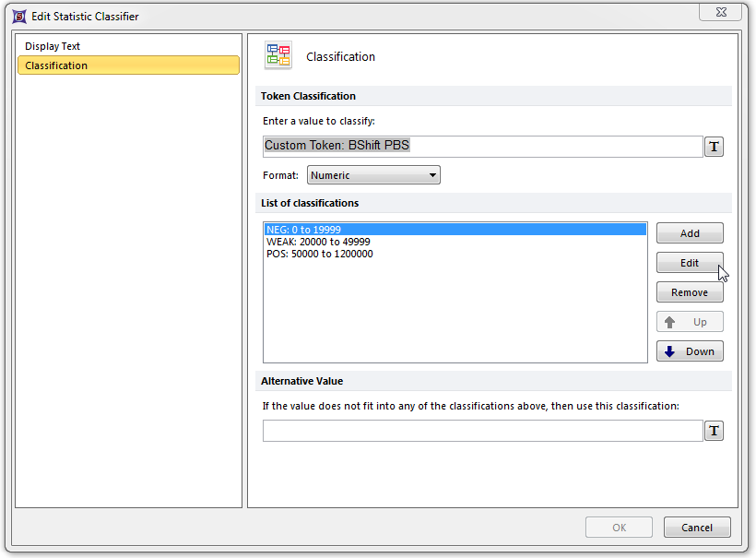Remove the selected classification
Screen dimensions: 756x558
coord(690,292)
